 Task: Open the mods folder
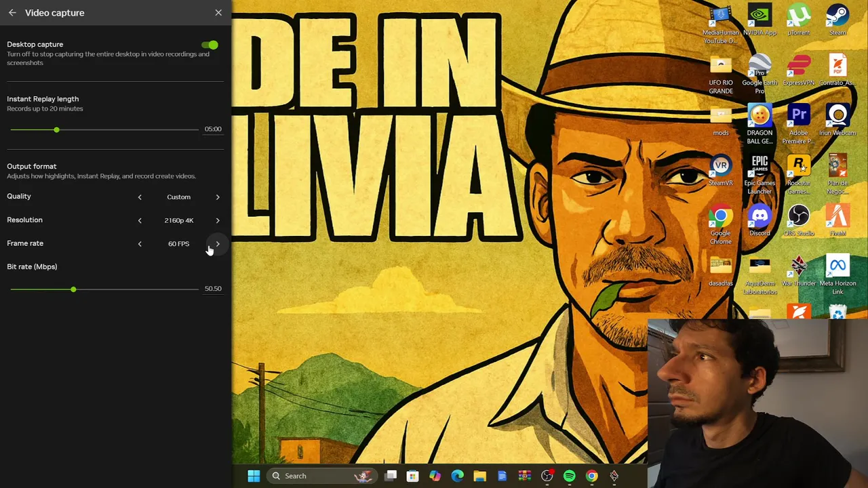click(720, 121)
